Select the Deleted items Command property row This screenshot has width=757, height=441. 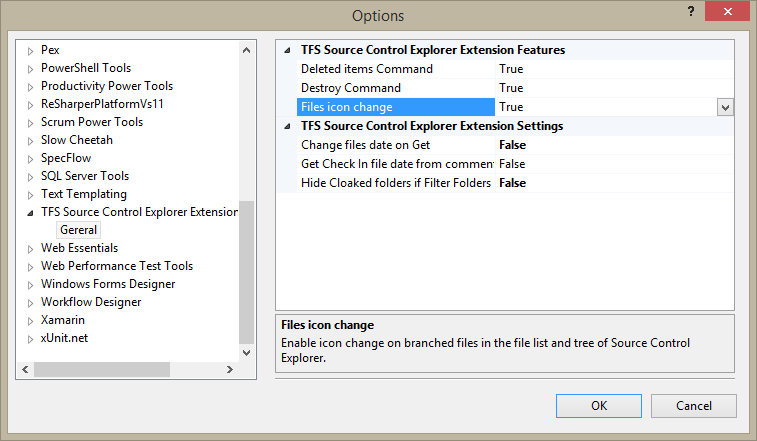tap(367, 69)
